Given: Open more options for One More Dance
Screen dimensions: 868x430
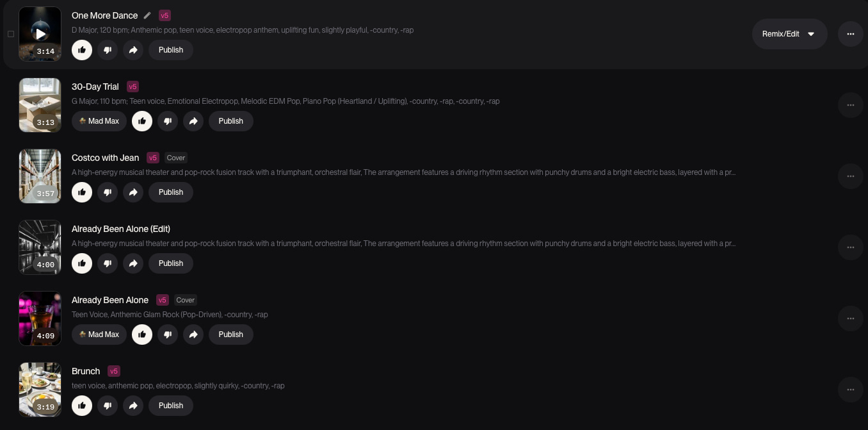Looking at the screenshot, I should (x=851, y=34).
